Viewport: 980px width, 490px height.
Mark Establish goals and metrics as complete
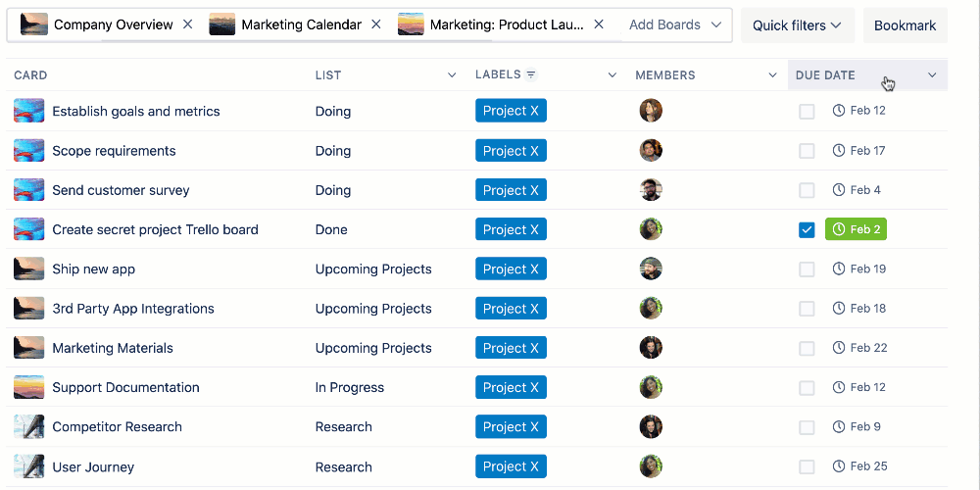click(x=807, y=112)
